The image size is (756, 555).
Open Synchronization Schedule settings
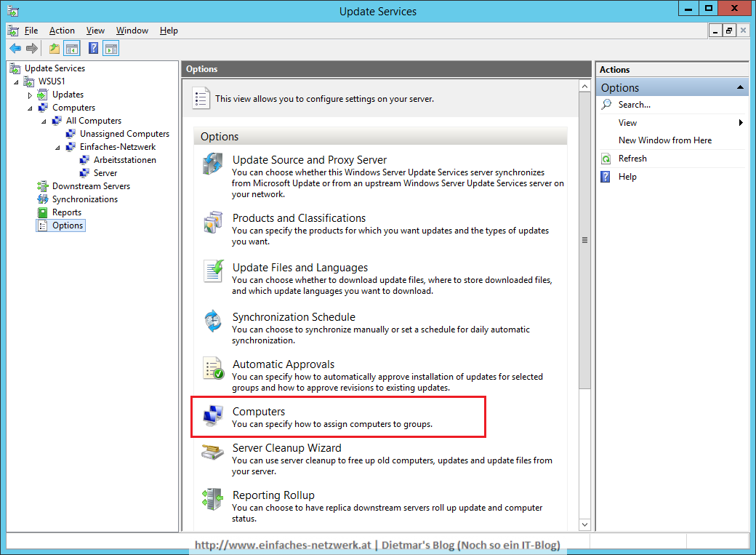click(294, 317)
